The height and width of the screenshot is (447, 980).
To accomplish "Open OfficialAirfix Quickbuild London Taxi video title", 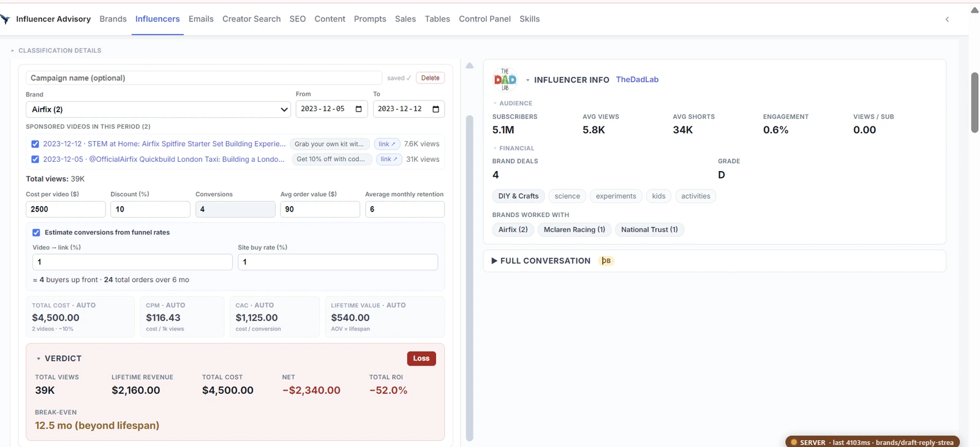I will pos(164,159).
